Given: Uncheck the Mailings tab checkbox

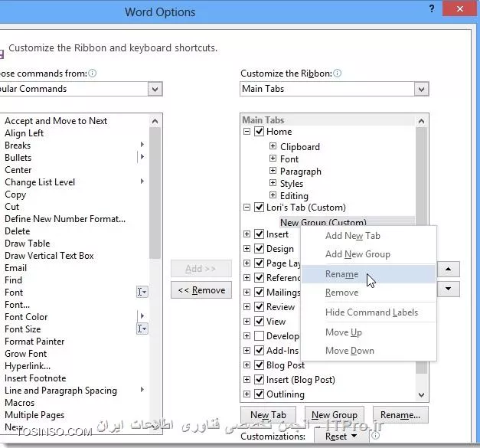Looking at the screenshot, I should coord(259,292).
